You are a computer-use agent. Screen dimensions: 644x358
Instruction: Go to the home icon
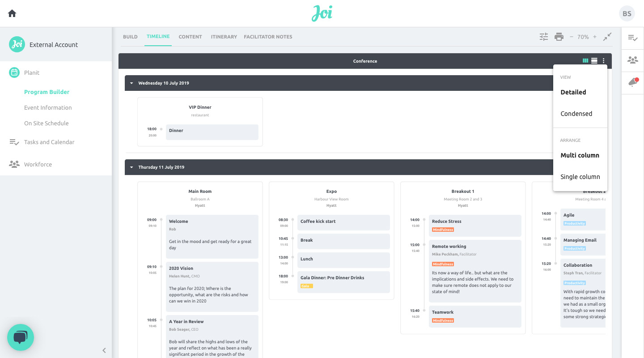click(x=12, y=13)
